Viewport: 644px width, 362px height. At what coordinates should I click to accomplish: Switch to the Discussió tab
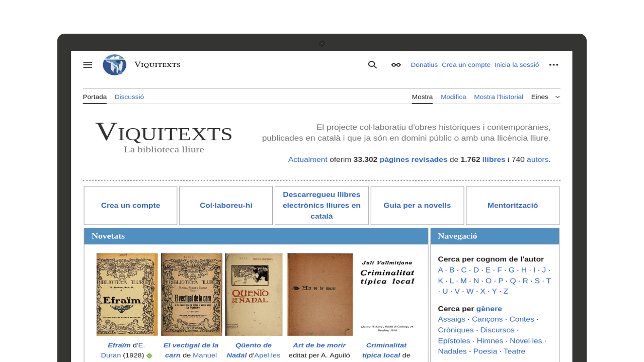(129, 97)
